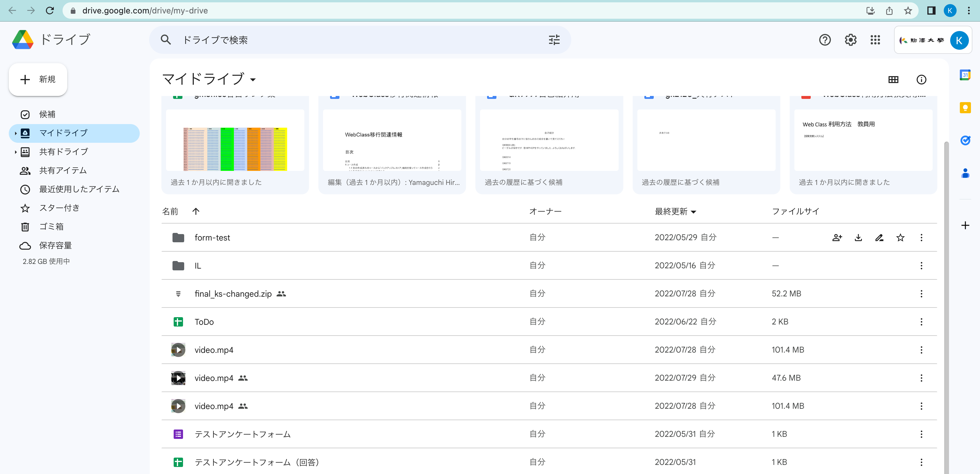980x474 pixels.
Task: Expand the 共有ドライブ tree arrow
Action: coord(15,152)
